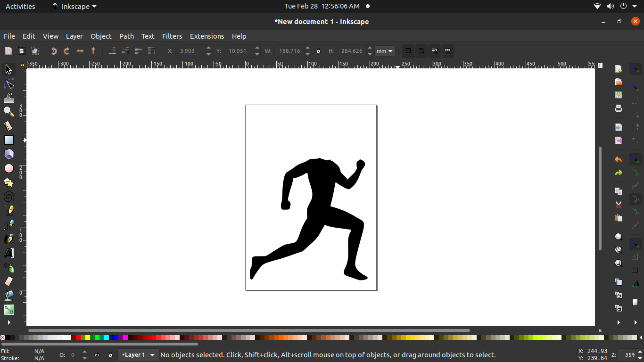Select the Text tool
The image size is (644, 362).
pos(8,253)
